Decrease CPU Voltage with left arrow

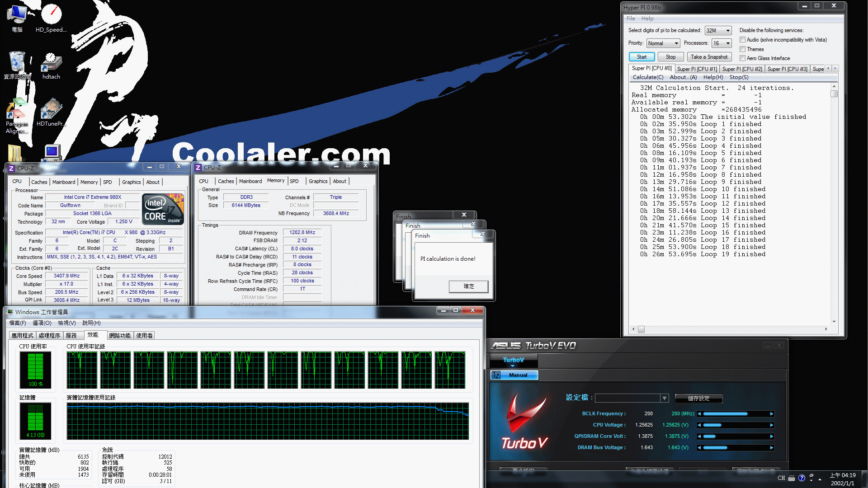click(x=699, y=425)
